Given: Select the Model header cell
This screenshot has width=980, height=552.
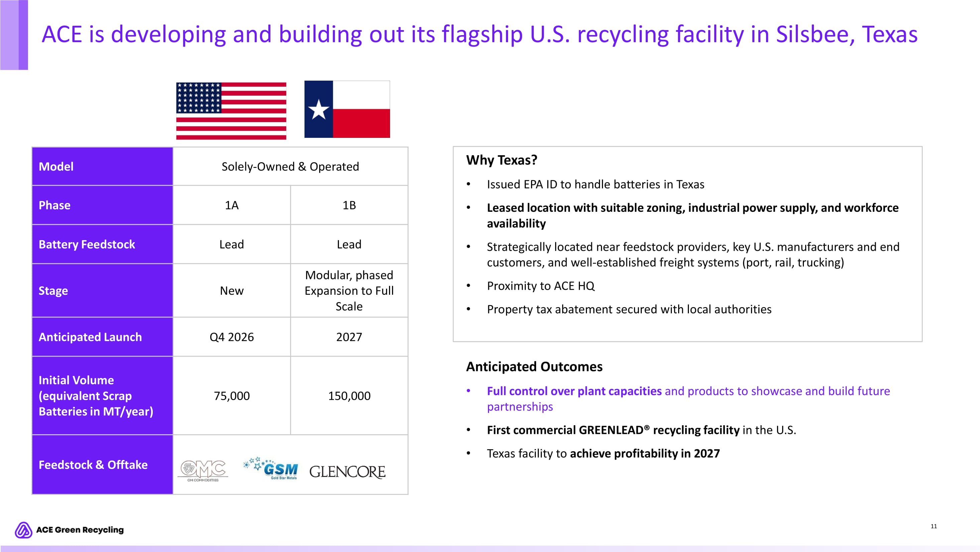Looking at the screenshot, I should click(x=102, y=167).
